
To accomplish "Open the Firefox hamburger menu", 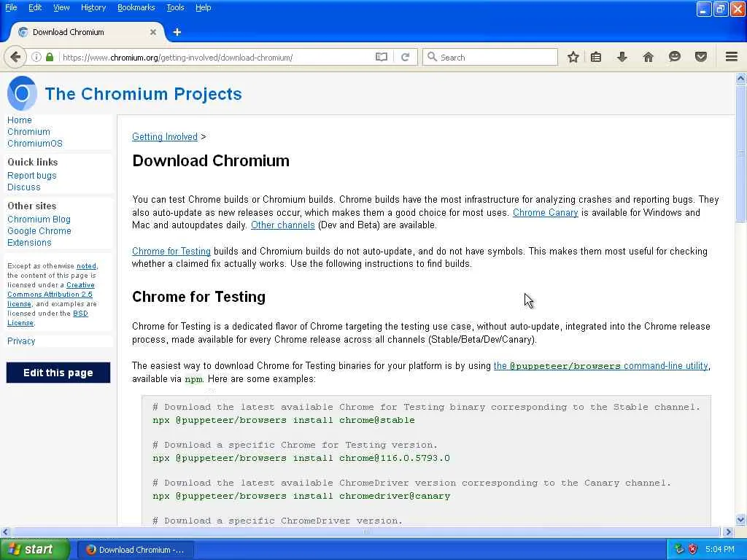I will (x=732, y=57).
